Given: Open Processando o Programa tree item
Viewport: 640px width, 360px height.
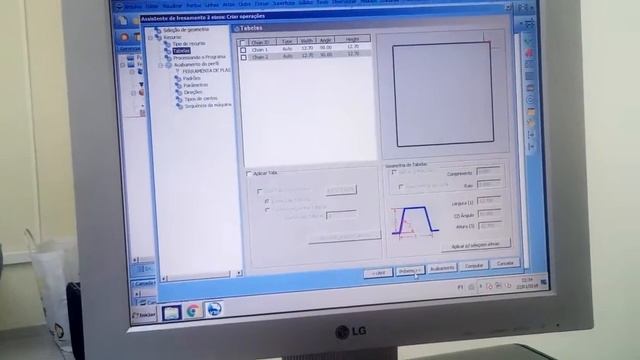Looking at the screenshot, I should point(199,58).
